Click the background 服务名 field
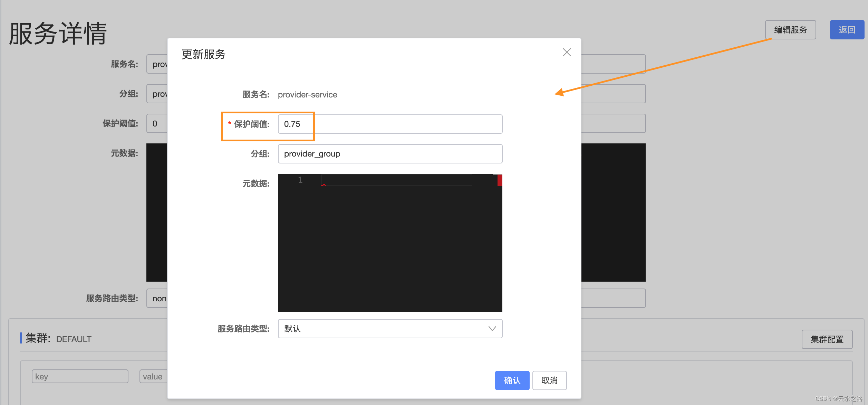 click(157, 64)
